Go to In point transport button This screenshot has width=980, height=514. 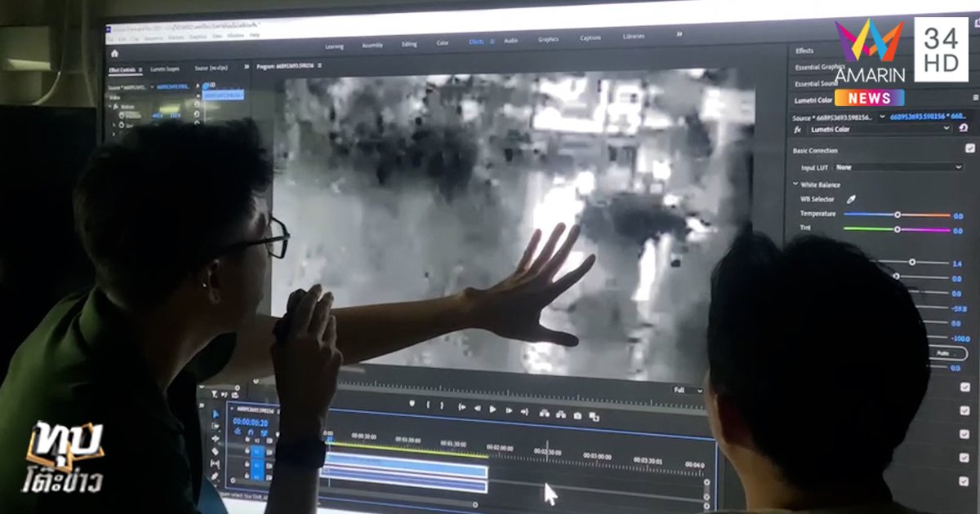[x=462, y=407]
